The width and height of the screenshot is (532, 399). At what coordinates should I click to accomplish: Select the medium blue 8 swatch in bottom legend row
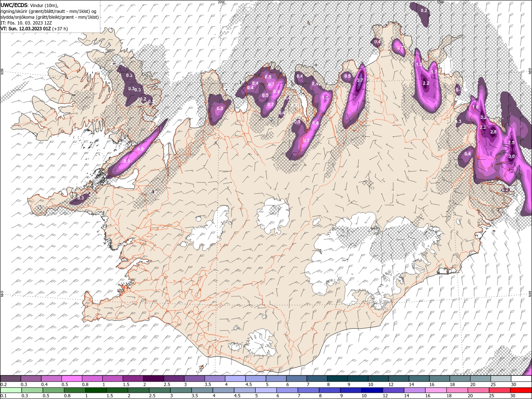pos(330,390)
